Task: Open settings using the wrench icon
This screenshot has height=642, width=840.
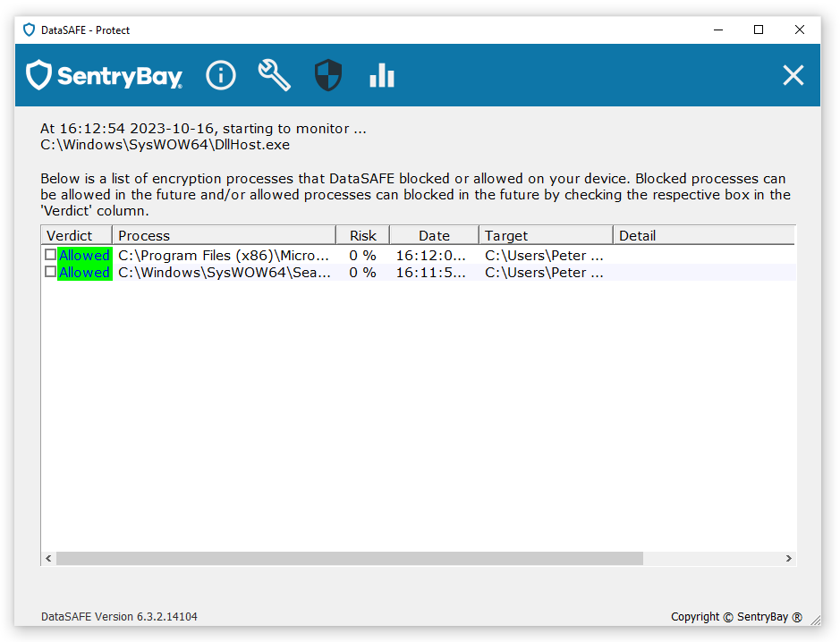Action: click(275, 75)
